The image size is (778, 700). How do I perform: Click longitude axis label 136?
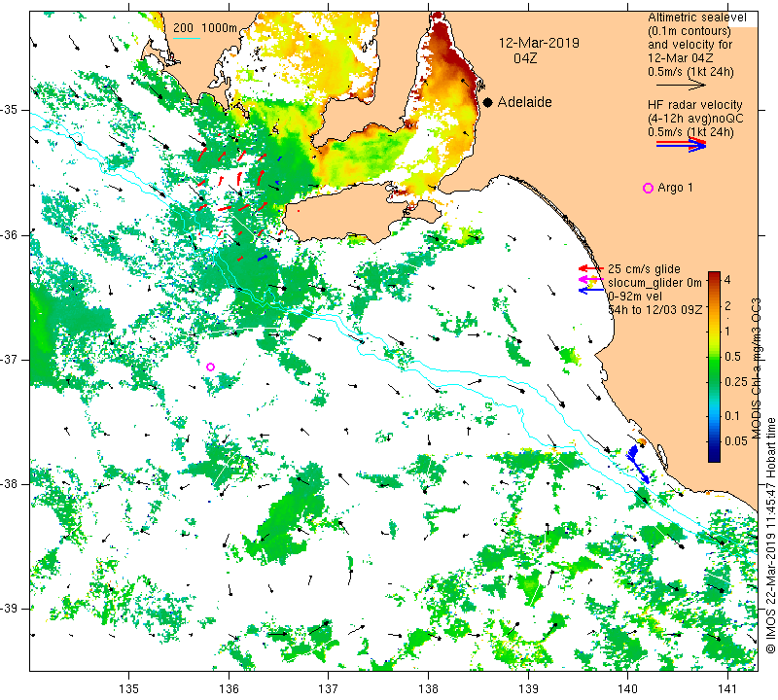coord(229,688)
